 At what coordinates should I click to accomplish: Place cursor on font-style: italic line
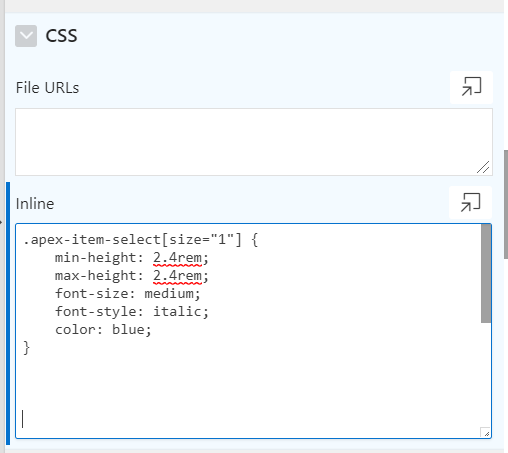[x=132, y=312]
